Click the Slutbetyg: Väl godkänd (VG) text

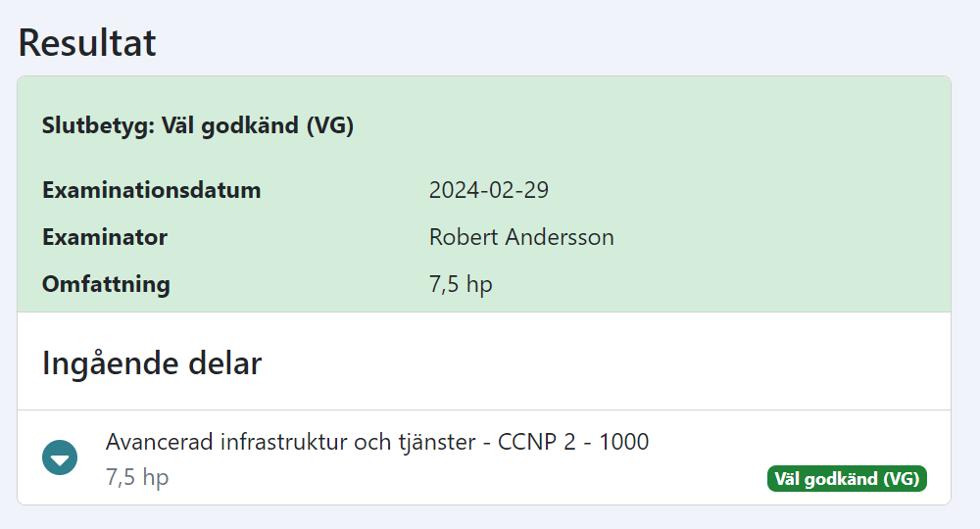click(x=198, y=125)
